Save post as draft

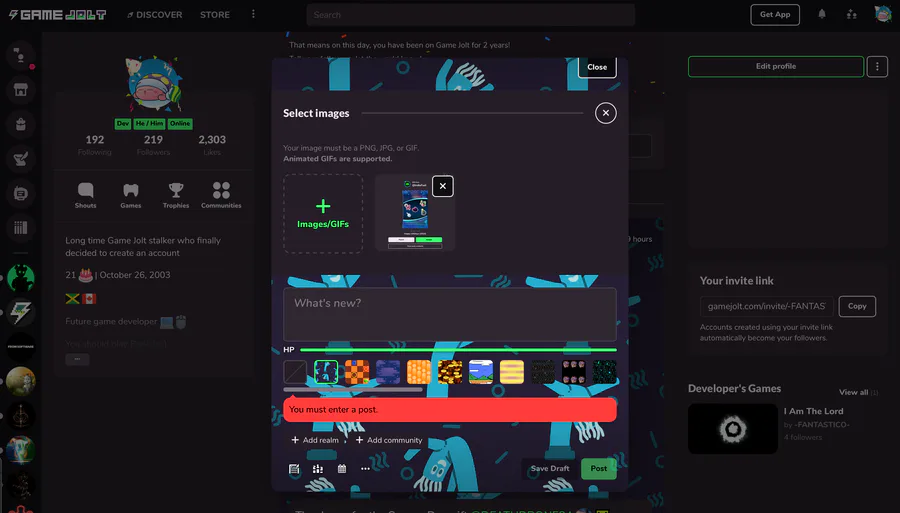[x=550, y=469]
